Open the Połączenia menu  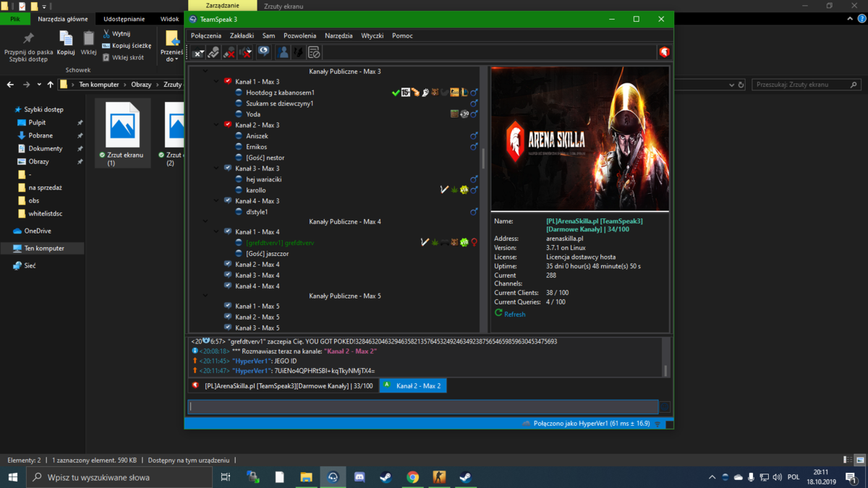206,35
